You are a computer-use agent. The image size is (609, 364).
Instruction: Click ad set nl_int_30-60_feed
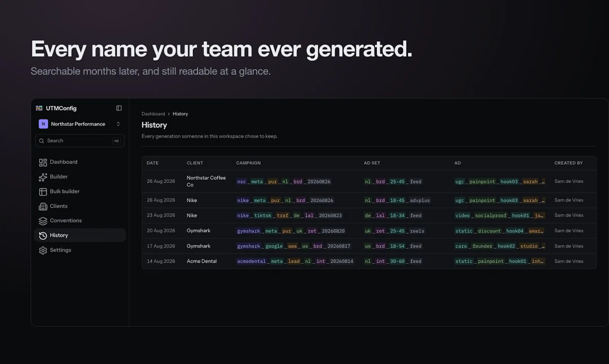pos(393,261)
